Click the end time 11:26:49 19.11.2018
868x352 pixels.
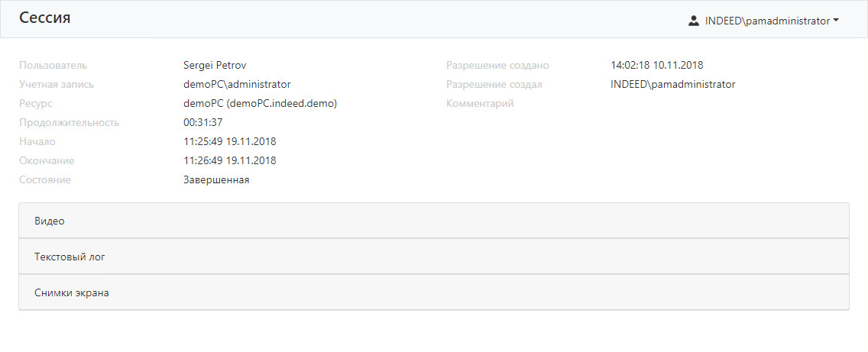coord(229,160)
